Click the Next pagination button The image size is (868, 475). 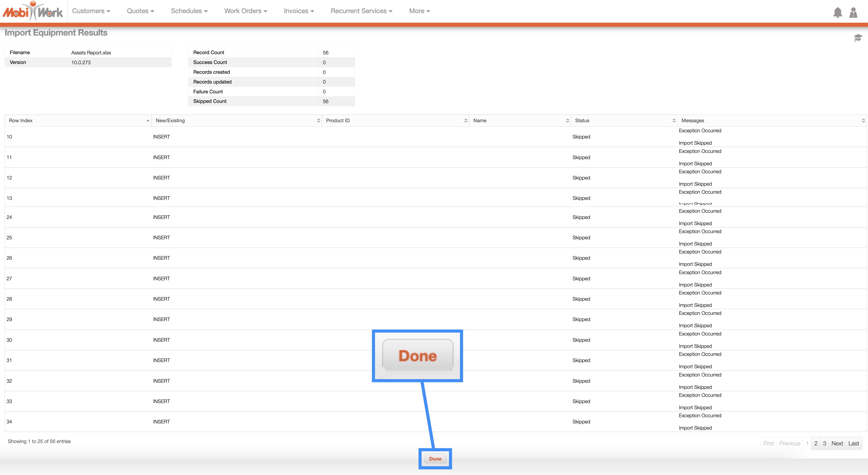837,443
